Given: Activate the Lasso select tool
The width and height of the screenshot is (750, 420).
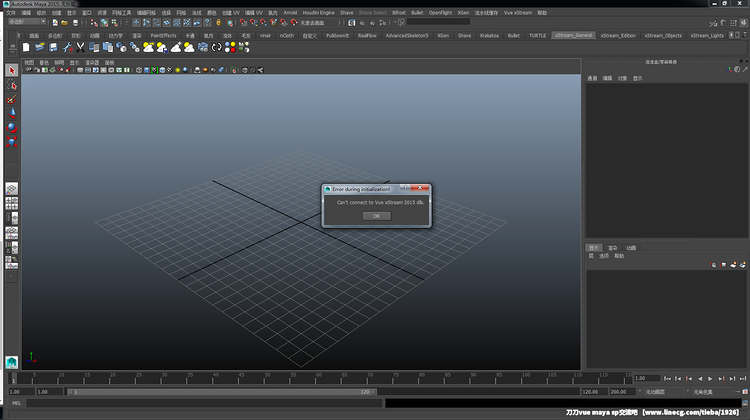Looking at the screenshot, I should 11,85.
